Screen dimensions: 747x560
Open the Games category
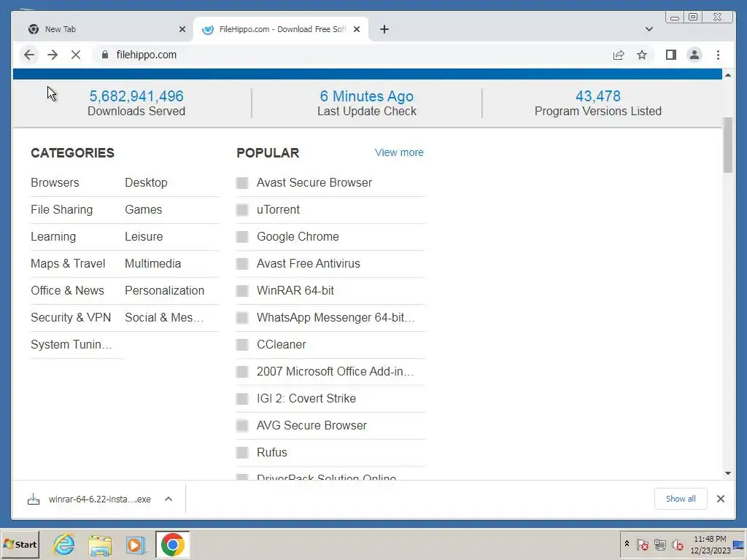144,209
